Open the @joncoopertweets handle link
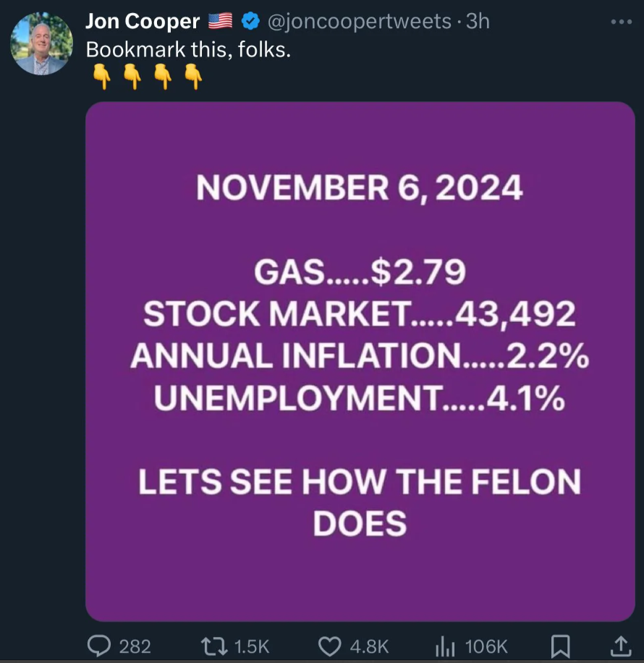644x663 pixels. [360, 22]
